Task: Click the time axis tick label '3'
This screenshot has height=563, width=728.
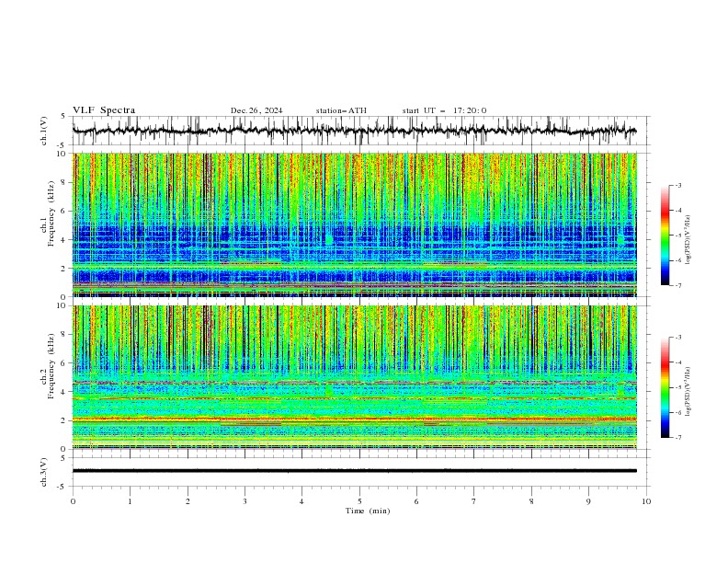Action: [x=245, y=501]
